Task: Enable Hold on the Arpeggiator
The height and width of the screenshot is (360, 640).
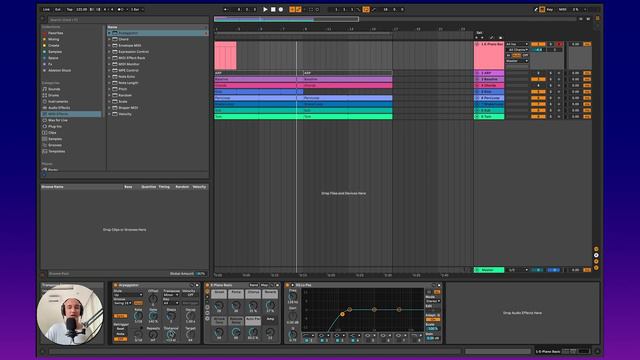Action: coord(138,303)
